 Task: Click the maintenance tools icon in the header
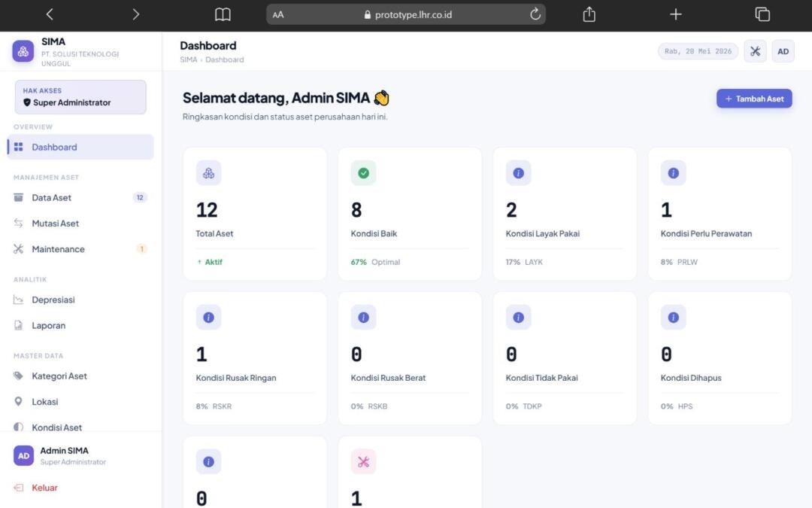click(755, 51)
